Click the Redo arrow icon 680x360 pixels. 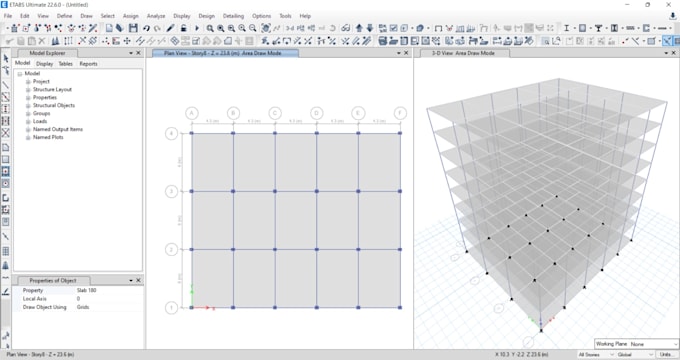157,28
